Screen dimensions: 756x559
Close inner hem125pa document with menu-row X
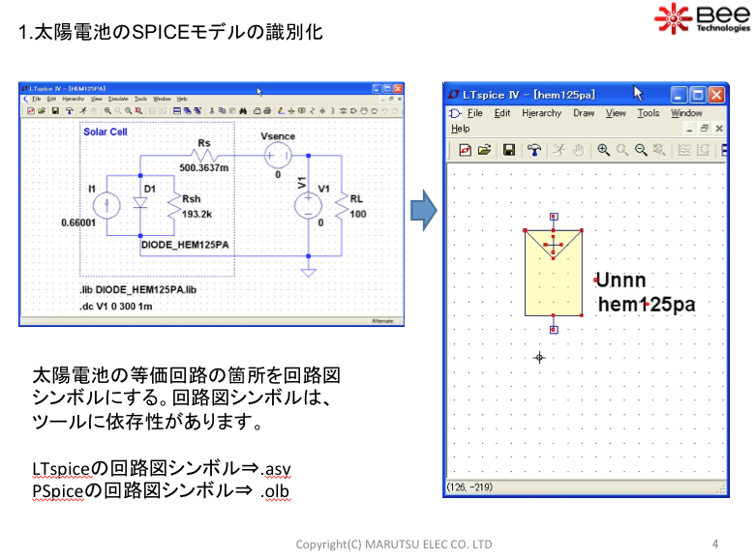(719, 129)
